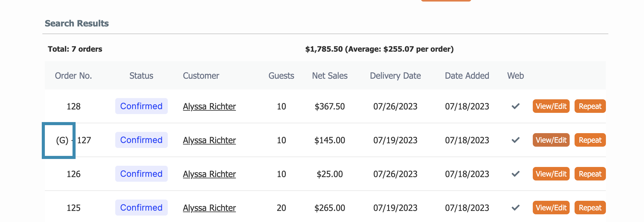Click the web checkmark for order 127
Screen dimensions: 644x222
516,140
